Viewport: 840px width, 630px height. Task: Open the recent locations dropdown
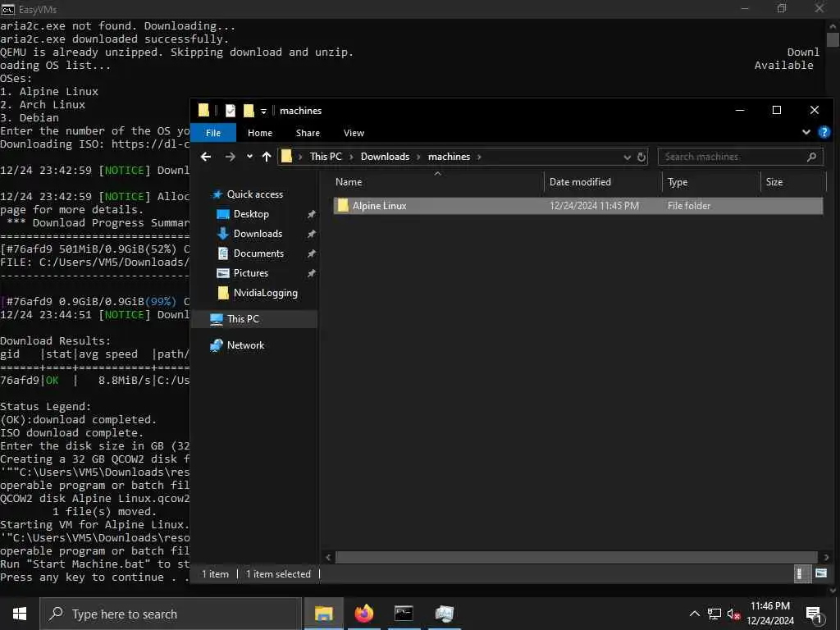pyautogui.click(x=249, y=157)
